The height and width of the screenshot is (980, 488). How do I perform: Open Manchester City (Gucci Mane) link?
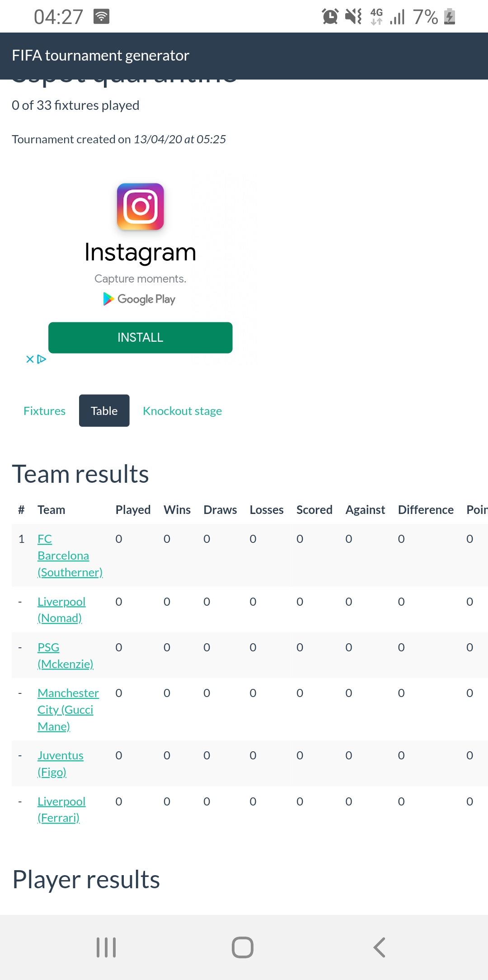click(68, 710)
